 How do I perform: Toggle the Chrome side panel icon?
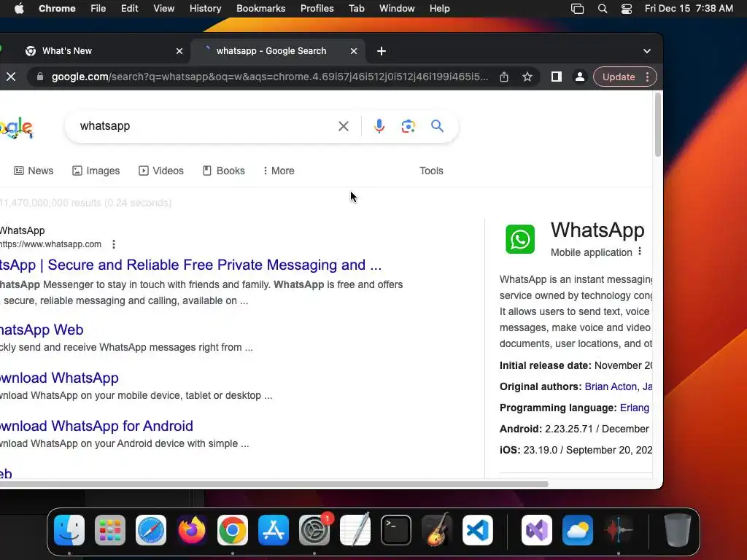click(x=557, y=77)
